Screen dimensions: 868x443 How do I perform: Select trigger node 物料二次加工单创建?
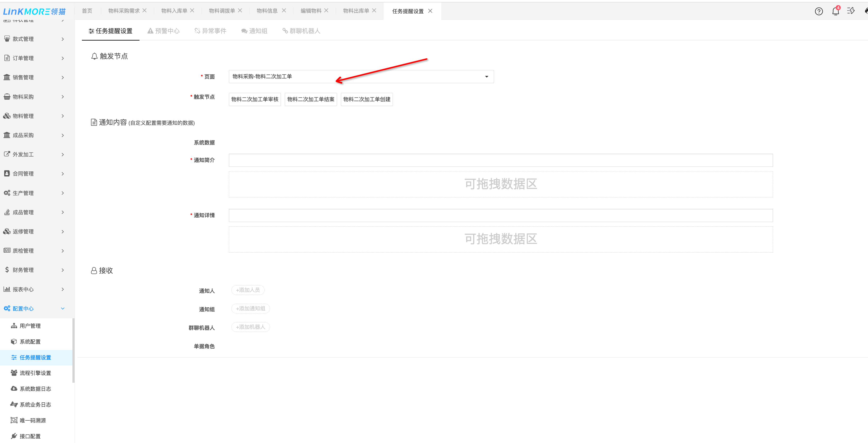tap(367, 99)
